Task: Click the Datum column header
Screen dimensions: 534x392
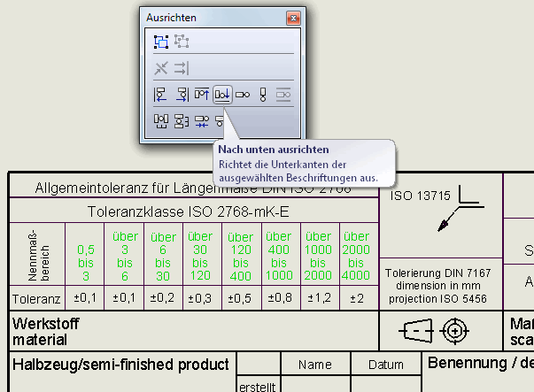Action: tap(386, 365)
